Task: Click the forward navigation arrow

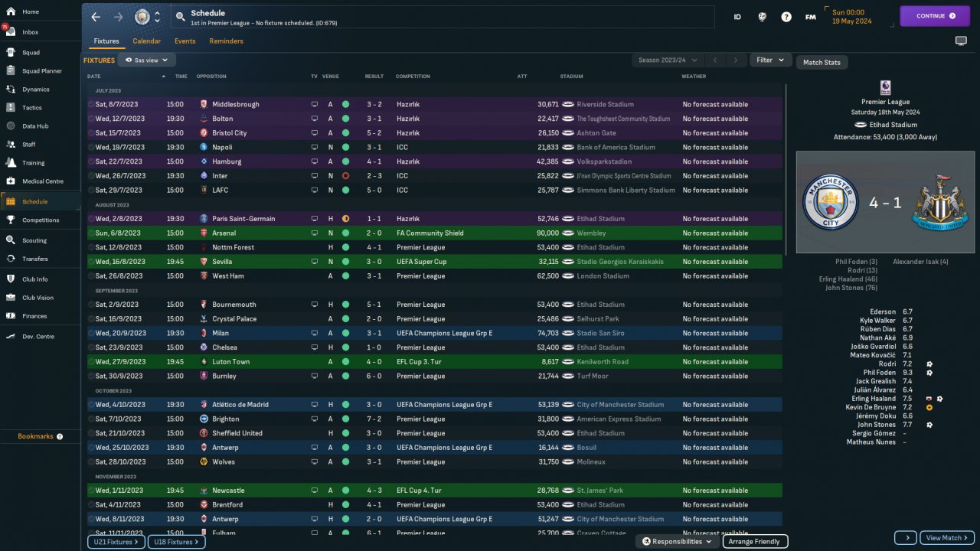Action: click(x=118, y=17)
